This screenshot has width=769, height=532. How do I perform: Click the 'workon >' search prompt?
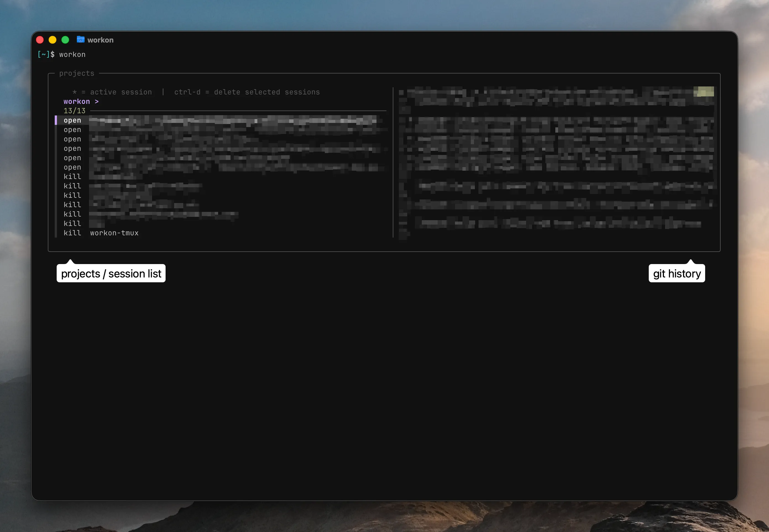coord(81,101)
